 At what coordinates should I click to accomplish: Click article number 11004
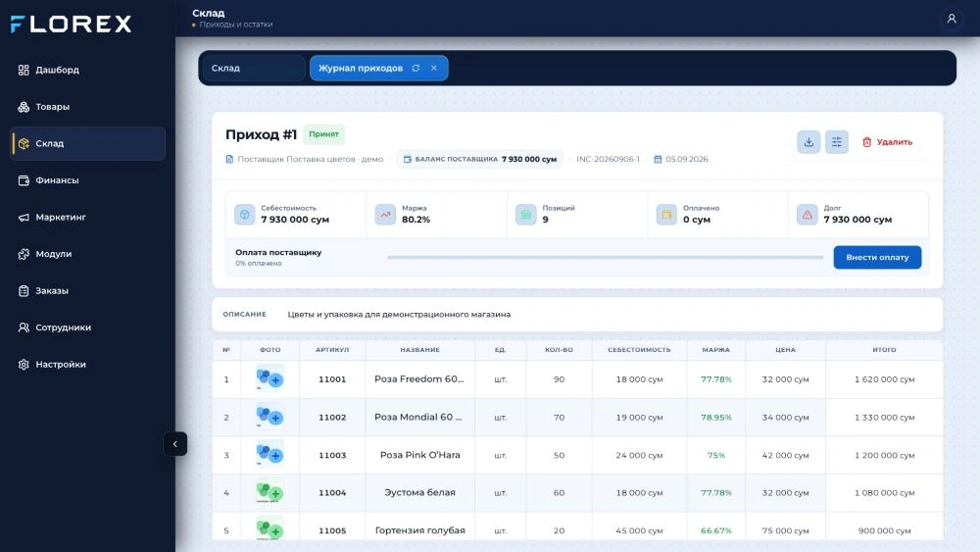tap(332, 492)
